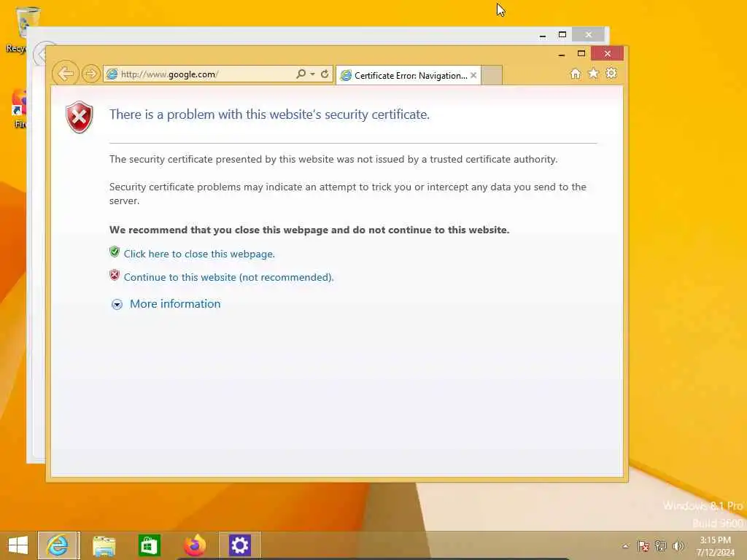
Task: Click the taskbar clock showing 3:15 PM
Action: [716, 546]
